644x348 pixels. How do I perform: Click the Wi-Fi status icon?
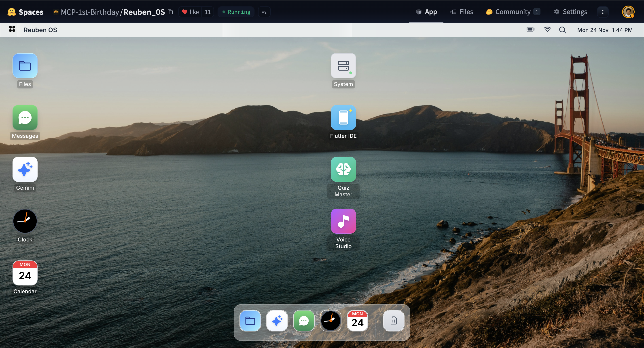(547, 30)
